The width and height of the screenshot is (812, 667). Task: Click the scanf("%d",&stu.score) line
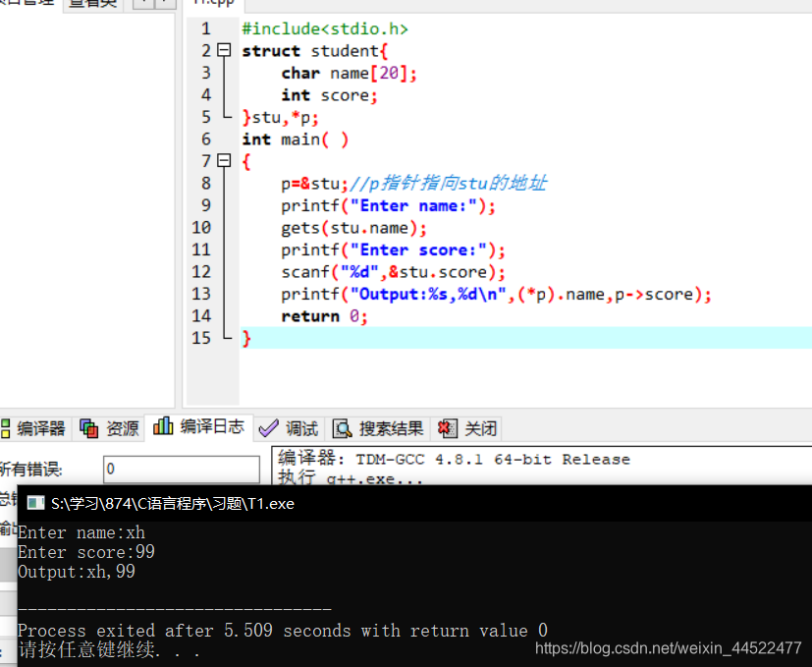[x=393, y=272]
